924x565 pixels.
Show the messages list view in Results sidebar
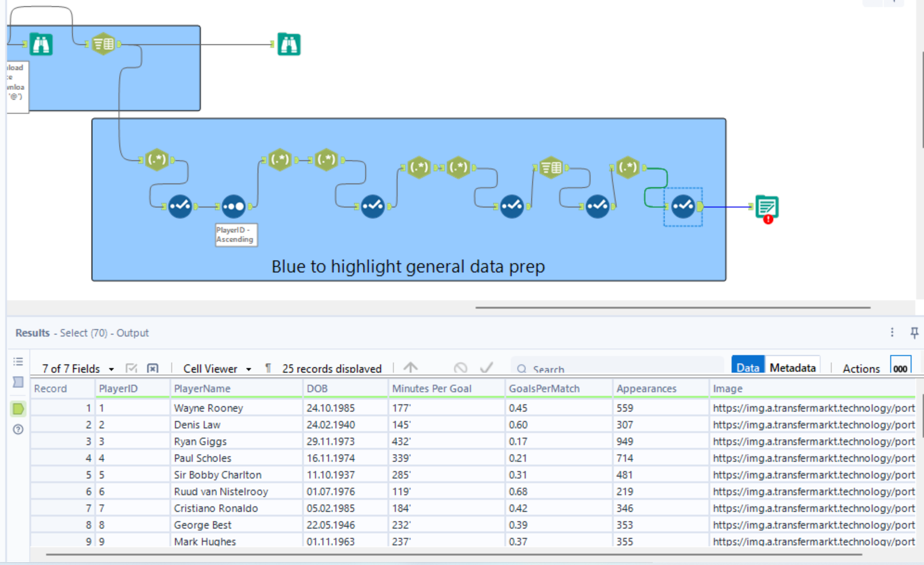18,361
